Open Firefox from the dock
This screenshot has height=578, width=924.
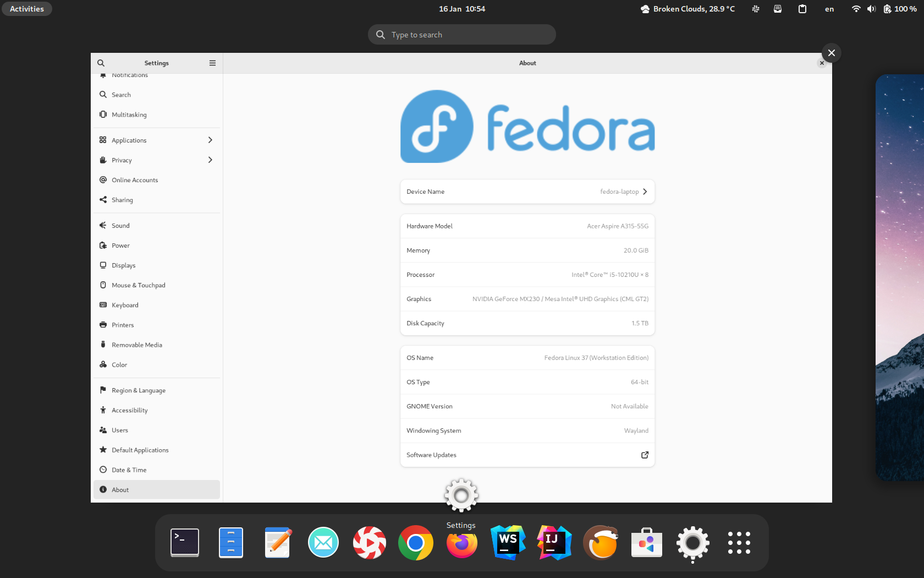[x=462, y=544]
